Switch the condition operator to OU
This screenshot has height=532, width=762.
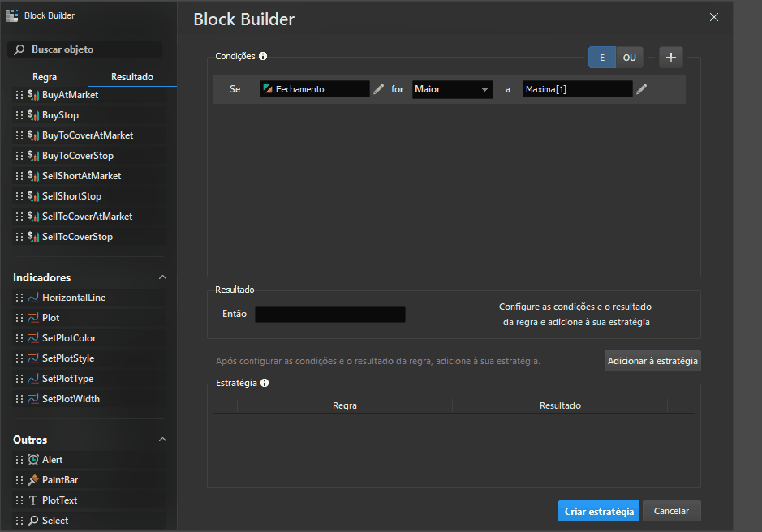click(x=630, y=58)
